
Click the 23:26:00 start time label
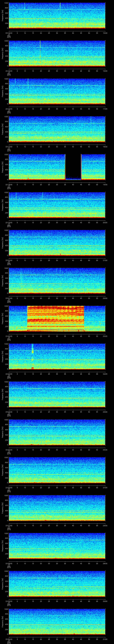9,487
